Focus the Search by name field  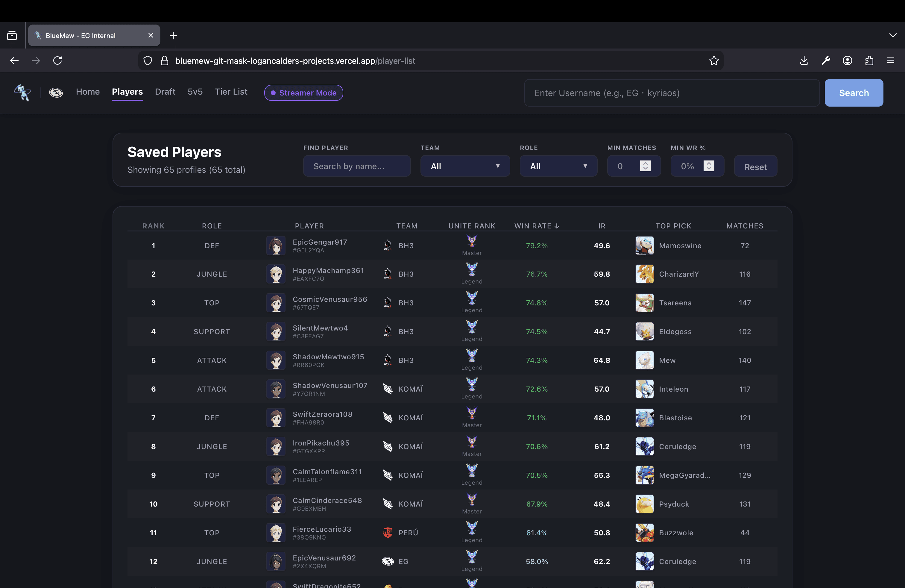[x=356, y=166]
